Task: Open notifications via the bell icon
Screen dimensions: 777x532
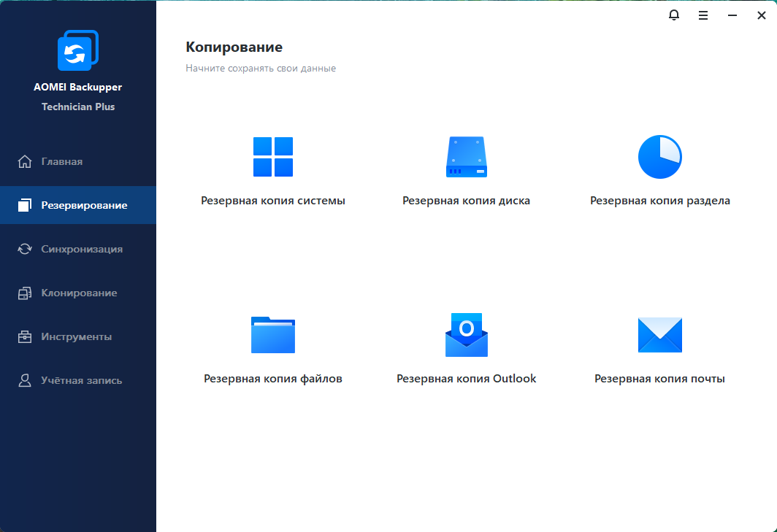Action: tap(673, 15)
